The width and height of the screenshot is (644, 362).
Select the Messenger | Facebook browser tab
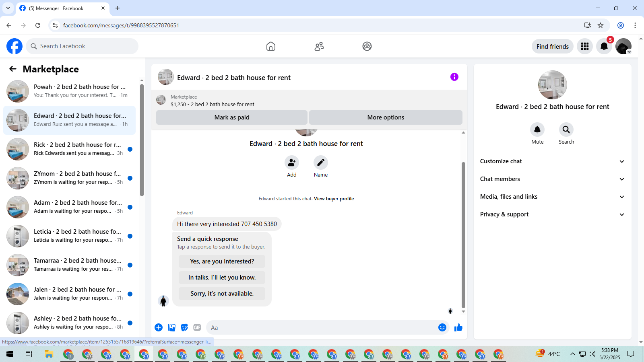[x=62, y=8]
